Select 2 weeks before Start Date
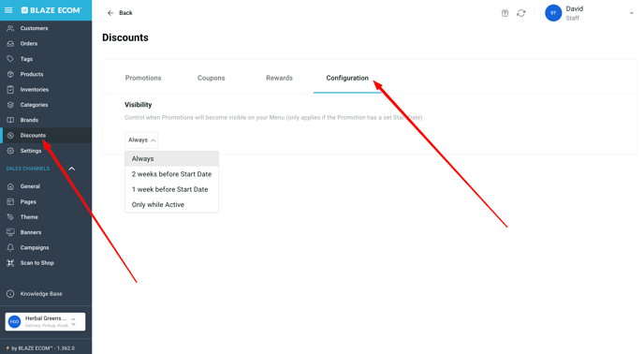644x354 pixels. click(x=171, y=174)
